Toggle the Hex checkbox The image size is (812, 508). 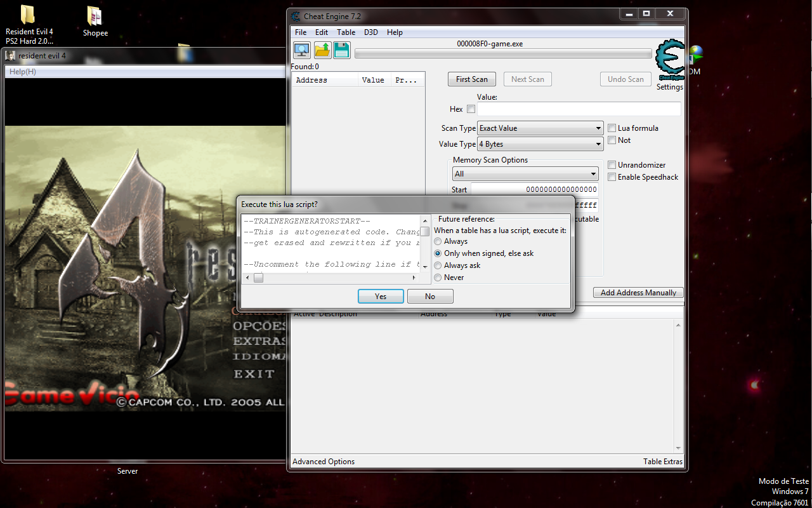(471, 109)
